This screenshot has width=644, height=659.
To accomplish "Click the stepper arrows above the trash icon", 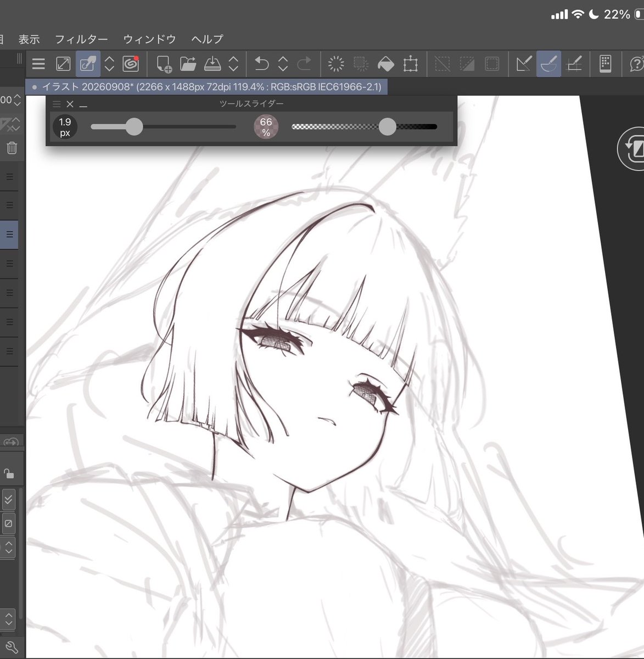I will (16, 125).
